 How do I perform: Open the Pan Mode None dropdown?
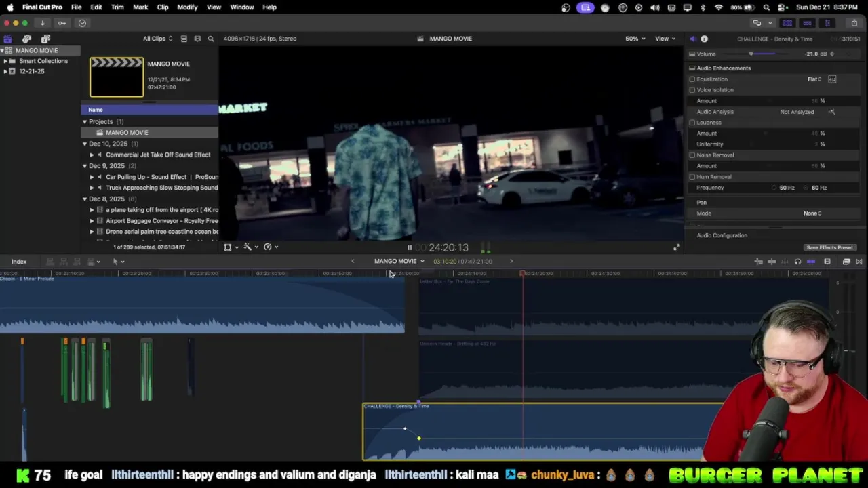[x=812, y=213]
